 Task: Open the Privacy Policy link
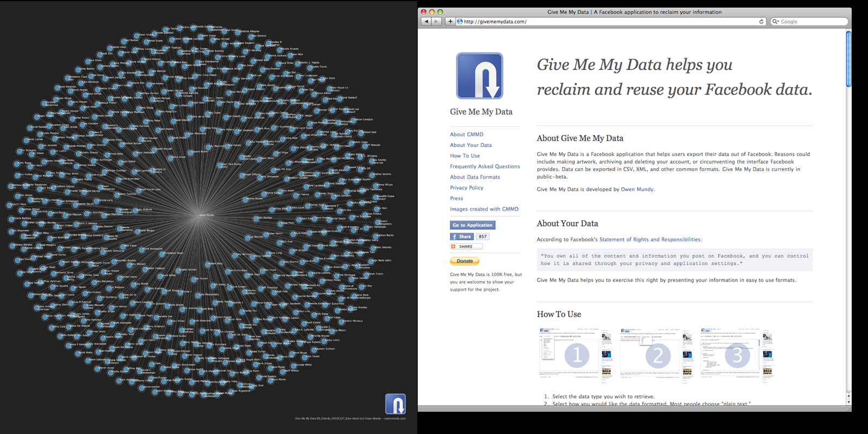coord(467,188)
